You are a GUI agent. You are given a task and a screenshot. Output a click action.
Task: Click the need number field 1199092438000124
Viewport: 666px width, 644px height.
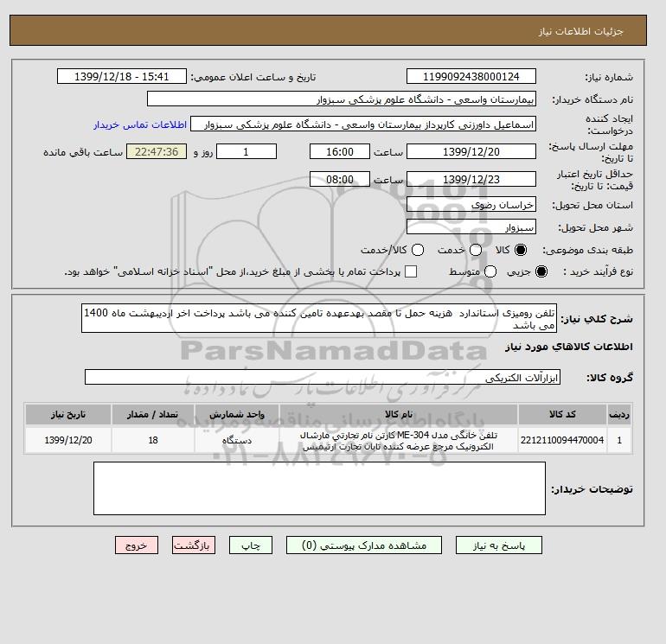point(471,76)
